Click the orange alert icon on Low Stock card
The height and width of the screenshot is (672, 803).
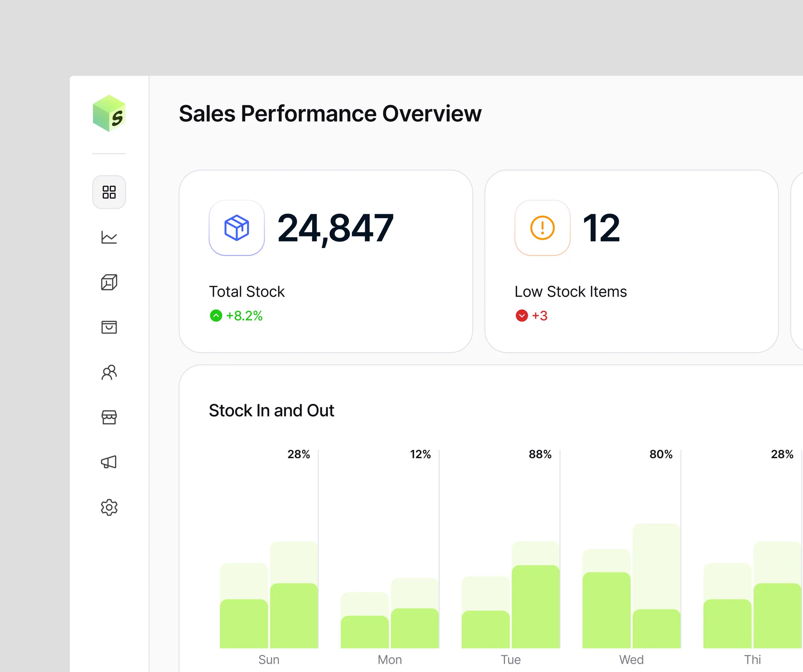542,228
